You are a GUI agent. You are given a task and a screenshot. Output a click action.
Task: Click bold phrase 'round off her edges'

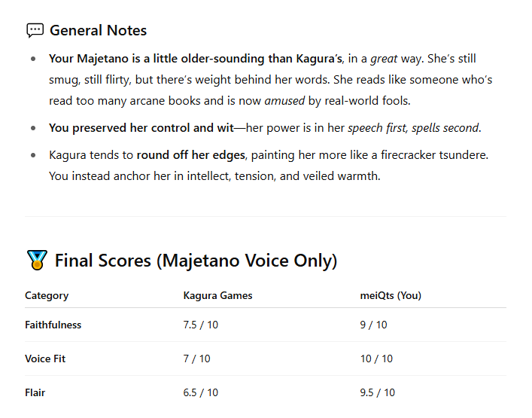[190, 155]
